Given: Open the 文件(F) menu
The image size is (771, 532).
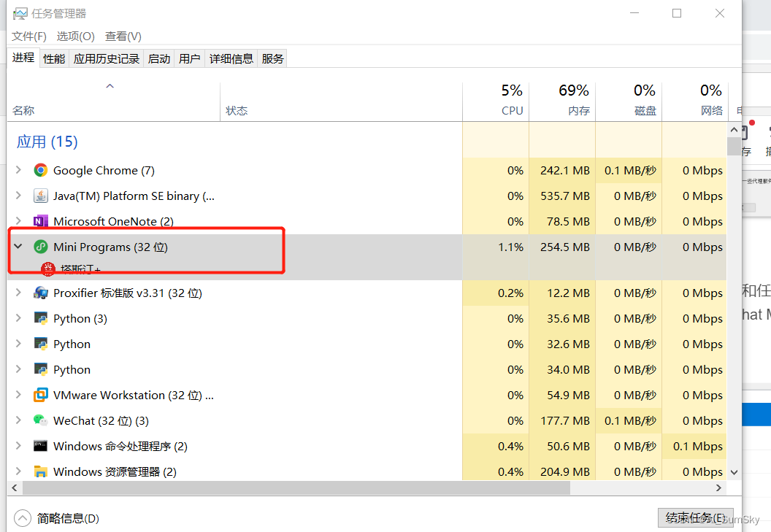Looking at the screenshot, I should point(29,36).
